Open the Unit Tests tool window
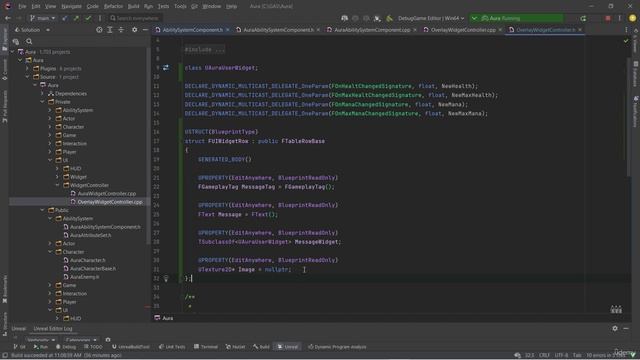The width and height of the screenshot is (640, 360). point(172,347)
